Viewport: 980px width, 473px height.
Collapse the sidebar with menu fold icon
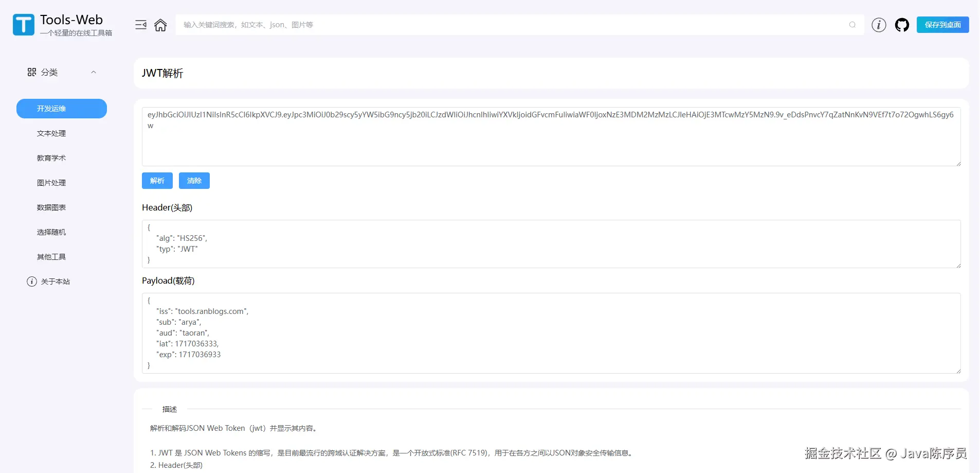pyautogui.click(x=141, y=25)
